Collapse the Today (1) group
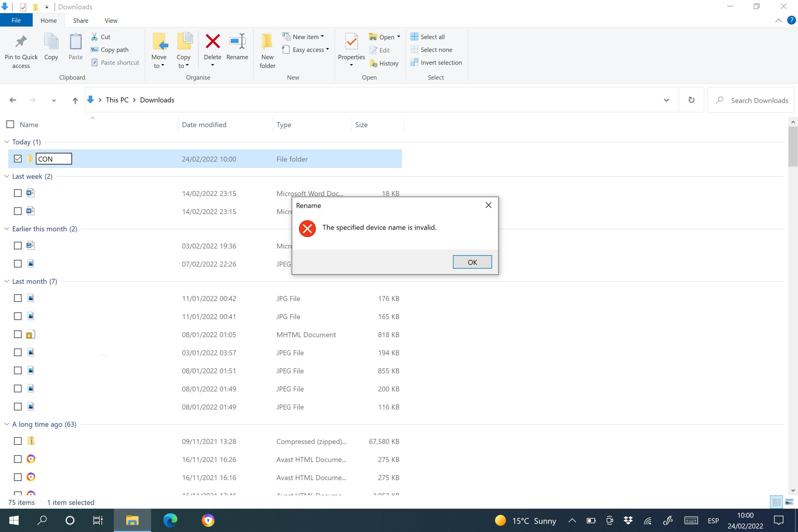Screen dimensions: 798x532 pos(7,142)
